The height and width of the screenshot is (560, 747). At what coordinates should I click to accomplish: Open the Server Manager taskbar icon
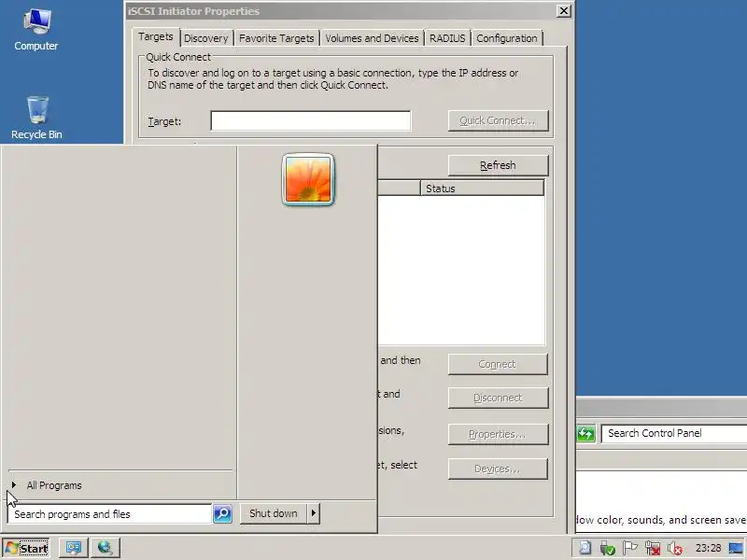tap(74, 548)
